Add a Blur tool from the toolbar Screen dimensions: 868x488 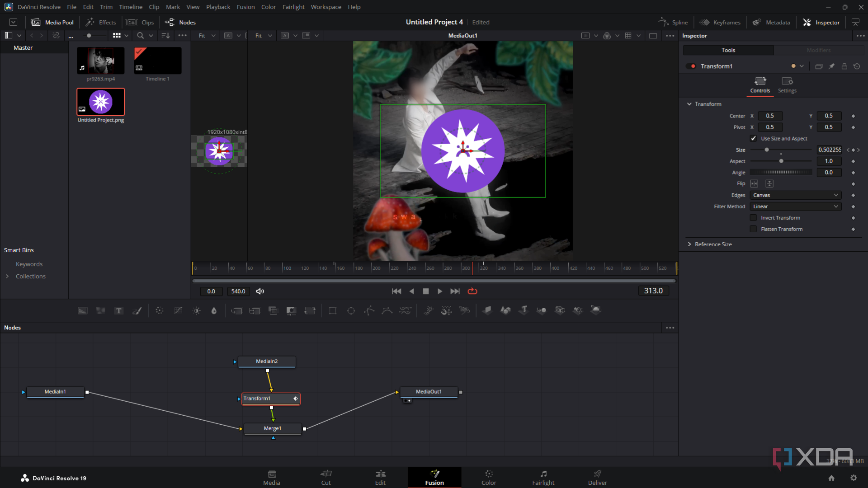[x=214, y=310]
